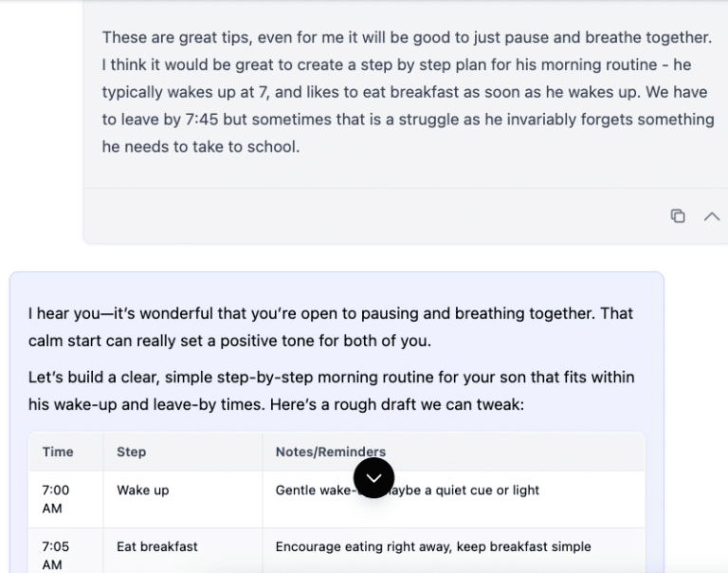
Task: Select the Wake up step cell
Action: [143, 490]
